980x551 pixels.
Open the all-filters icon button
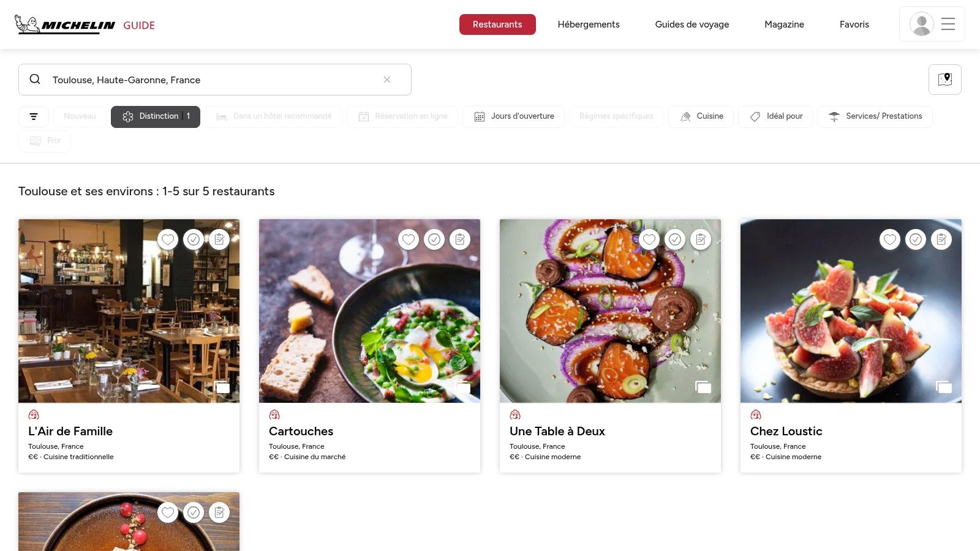[x=34, y=116]
